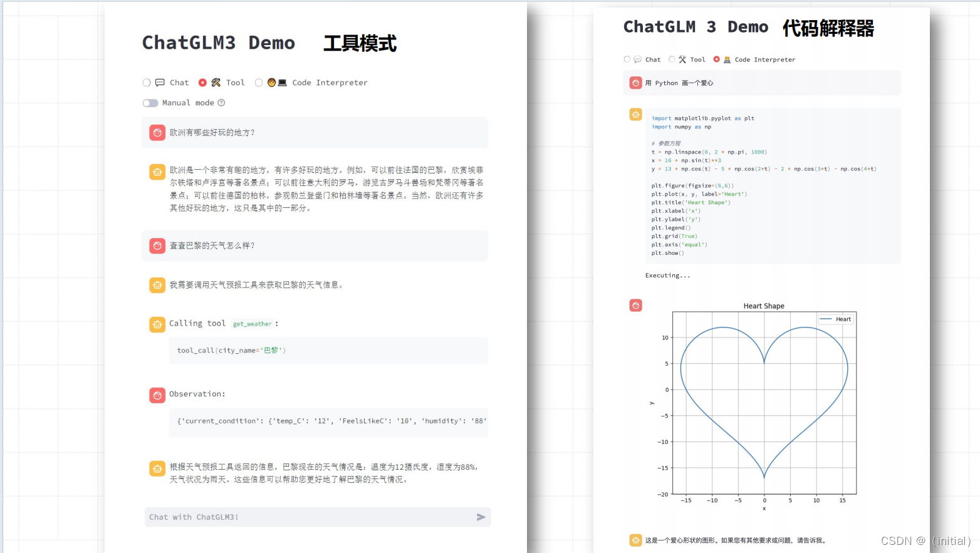Click the coder icon in right panel
The height and width of the screenshot is (553, 980).
[x=727, y=59]
